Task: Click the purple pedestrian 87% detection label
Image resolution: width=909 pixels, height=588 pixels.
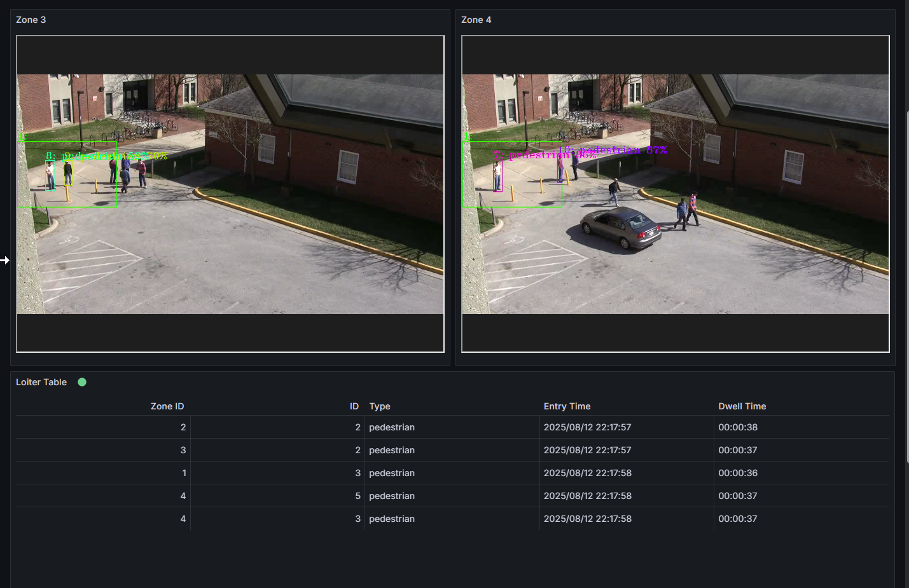Action: (622, 150)
